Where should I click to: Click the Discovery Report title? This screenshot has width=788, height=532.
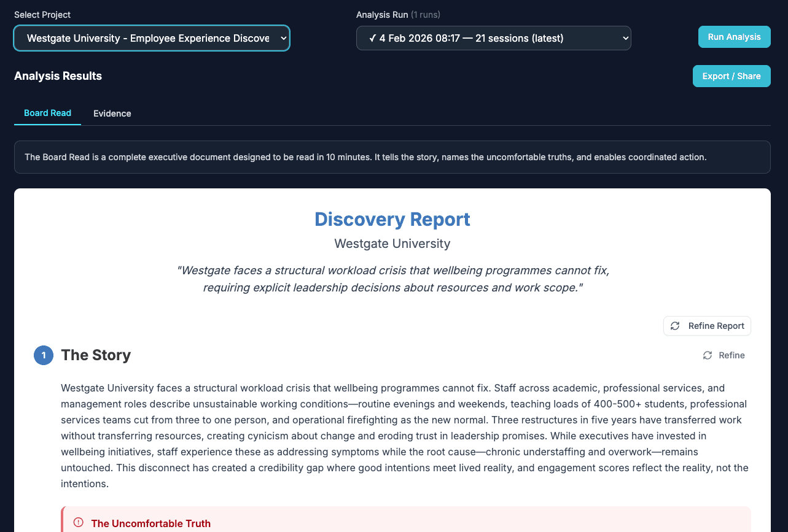pyautogui.click(x=392, y=219)
